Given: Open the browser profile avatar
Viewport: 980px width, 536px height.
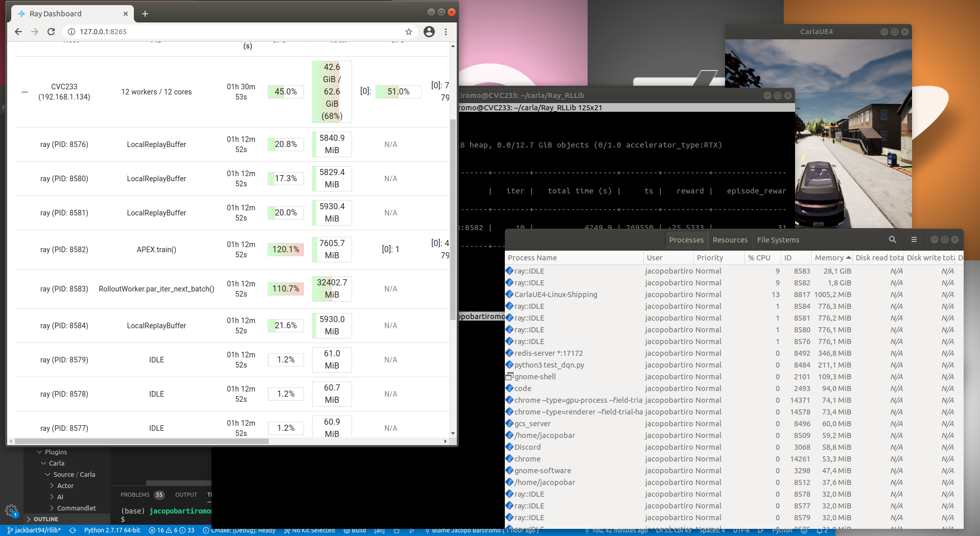Looking at the screenshot, I should coord(429,32).
